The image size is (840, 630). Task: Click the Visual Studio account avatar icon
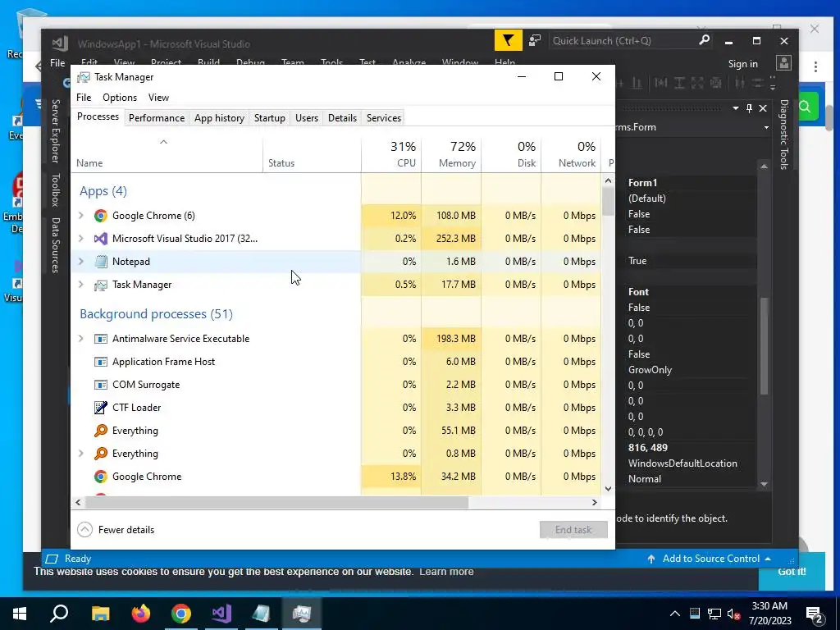pos(783,63)
